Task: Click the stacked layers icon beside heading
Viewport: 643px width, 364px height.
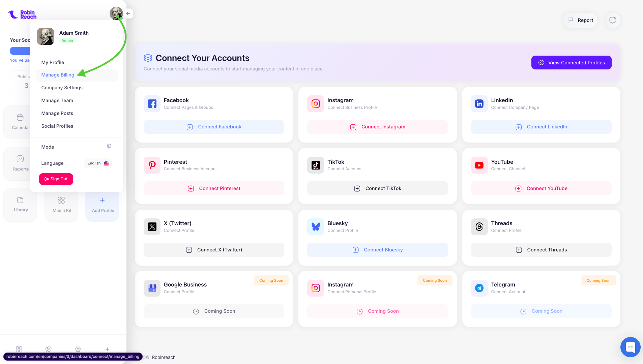Action: [148, 58]
